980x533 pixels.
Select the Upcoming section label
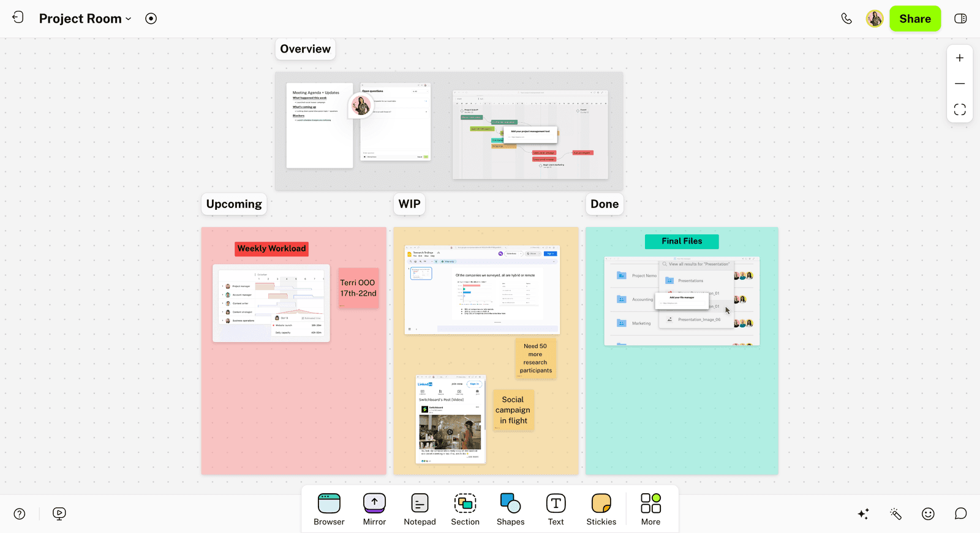point(234,204)
